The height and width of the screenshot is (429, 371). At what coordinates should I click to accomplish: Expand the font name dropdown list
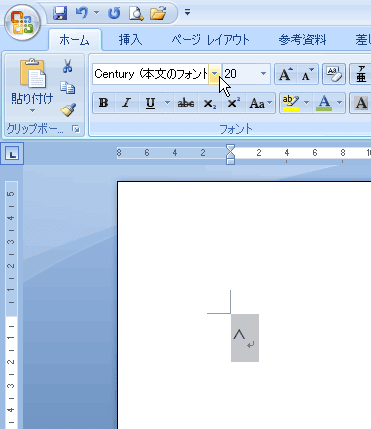[215, 74]
